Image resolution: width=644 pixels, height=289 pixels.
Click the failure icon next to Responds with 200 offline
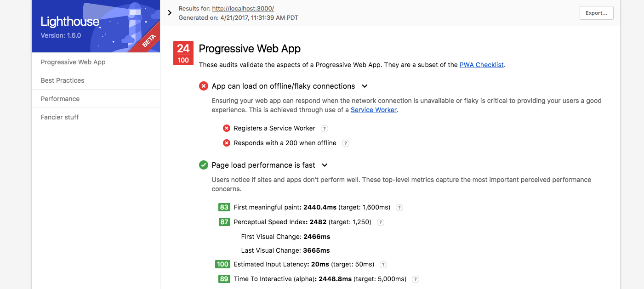(226, 143)
